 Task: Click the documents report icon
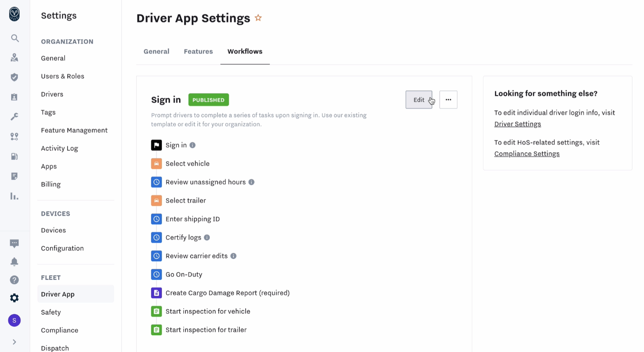pos(14,176)
